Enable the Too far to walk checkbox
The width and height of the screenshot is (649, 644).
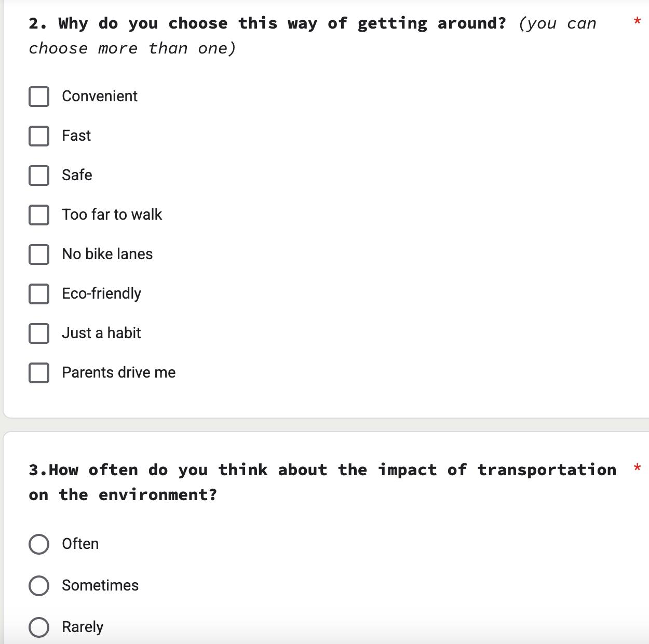(39, 215)
